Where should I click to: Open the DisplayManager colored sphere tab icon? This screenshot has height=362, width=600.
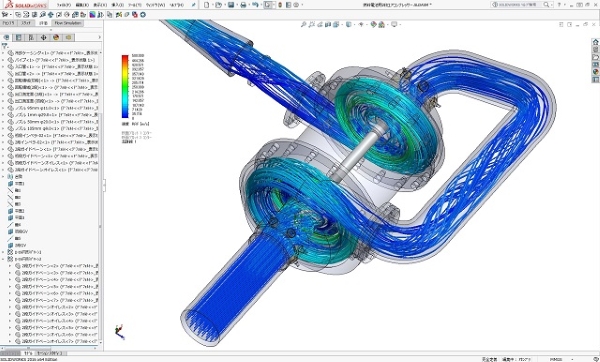56,38
